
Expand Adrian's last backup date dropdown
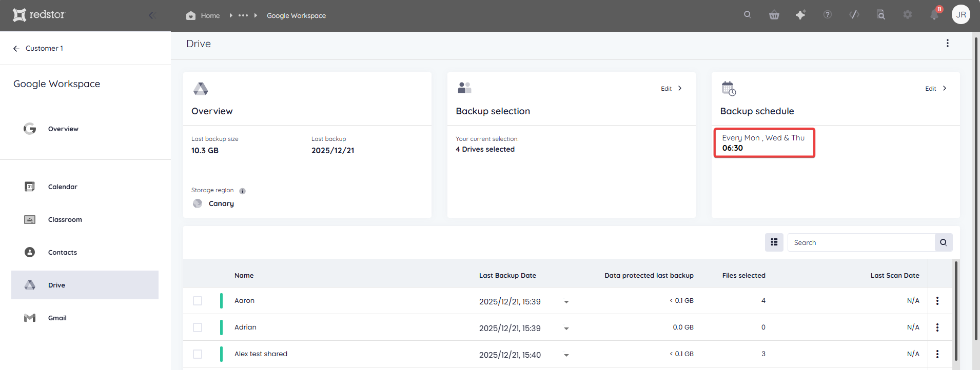566,328
